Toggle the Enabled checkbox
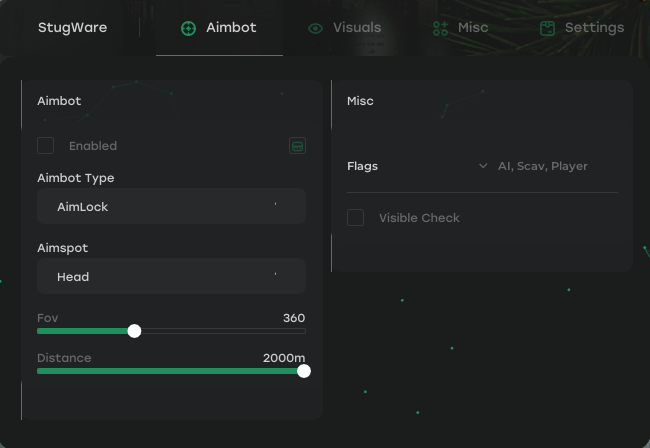 46,146
